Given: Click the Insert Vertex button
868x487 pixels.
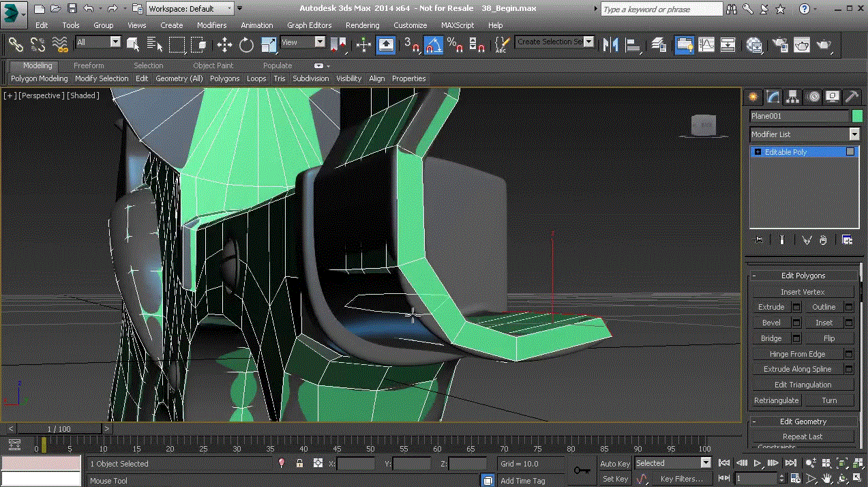Looking at the screenshot, I should point(803,292).
